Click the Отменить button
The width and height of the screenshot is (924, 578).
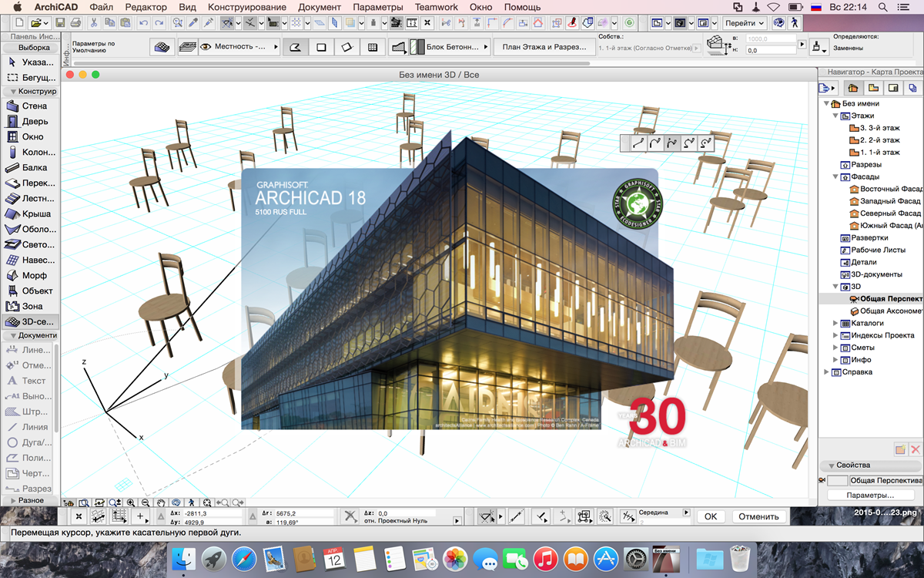pyautogui.click(x=759, y=516)
